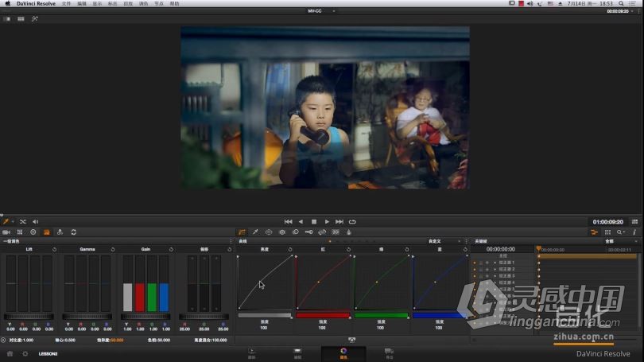This screenshot has width=644, height=362.
Task: Switch to single viewer layout icon
Action: (7, 19)
